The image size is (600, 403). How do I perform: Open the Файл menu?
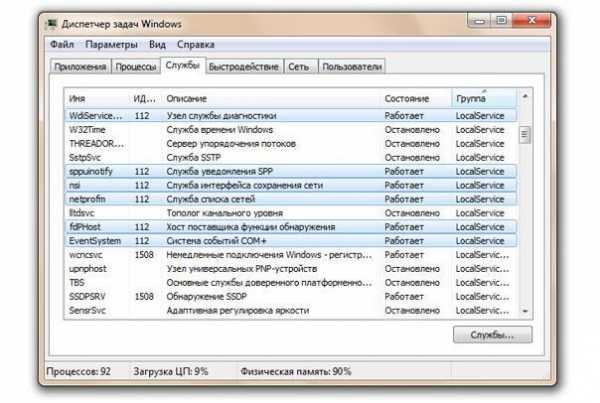(x=62, y=44)
